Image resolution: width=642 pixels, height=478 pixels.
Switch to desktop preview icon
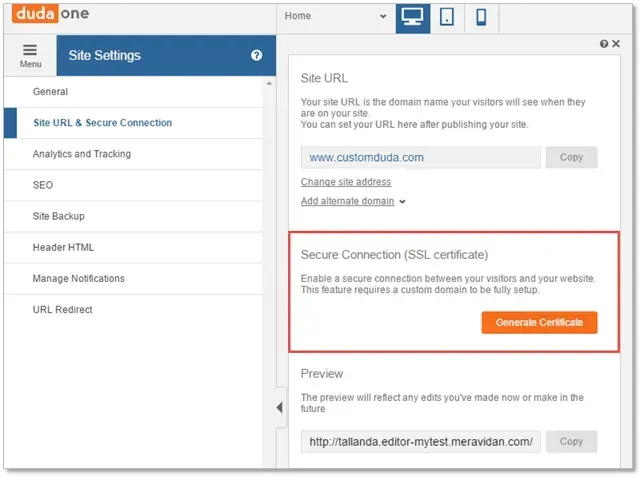(412, 18)
